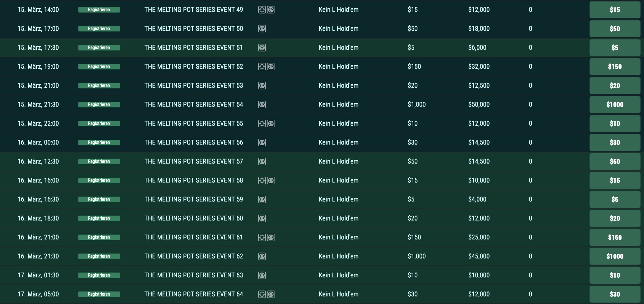Click the $5 buy-in button for Event 59
This screenshot has width=644, height=304.
(615, 199)
